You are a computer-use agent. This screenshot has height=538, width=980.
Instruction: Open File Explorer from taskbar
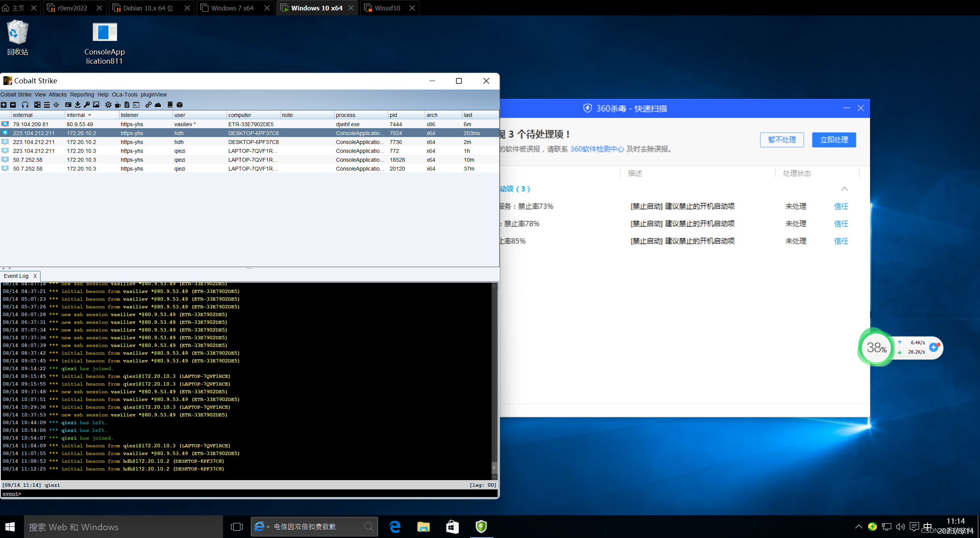(424, 527)
